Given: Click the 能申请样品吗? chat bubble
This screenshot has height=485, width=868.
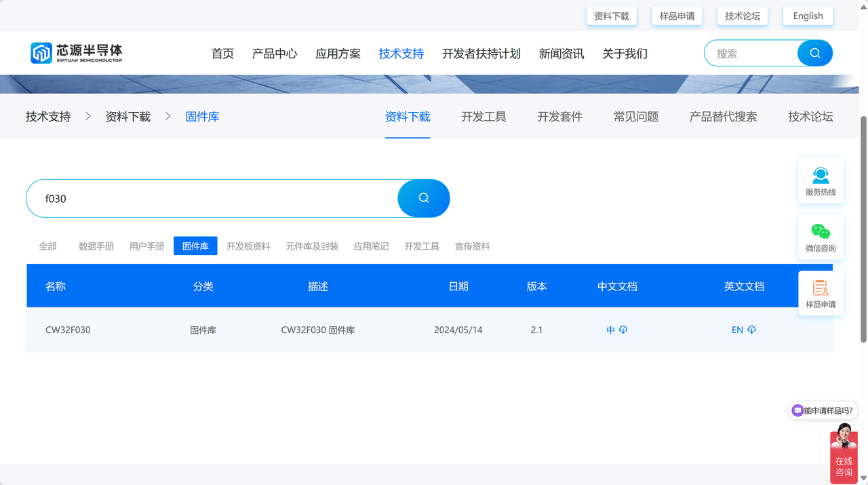Looking at the screenshot, I should click(x=823, y=410).
